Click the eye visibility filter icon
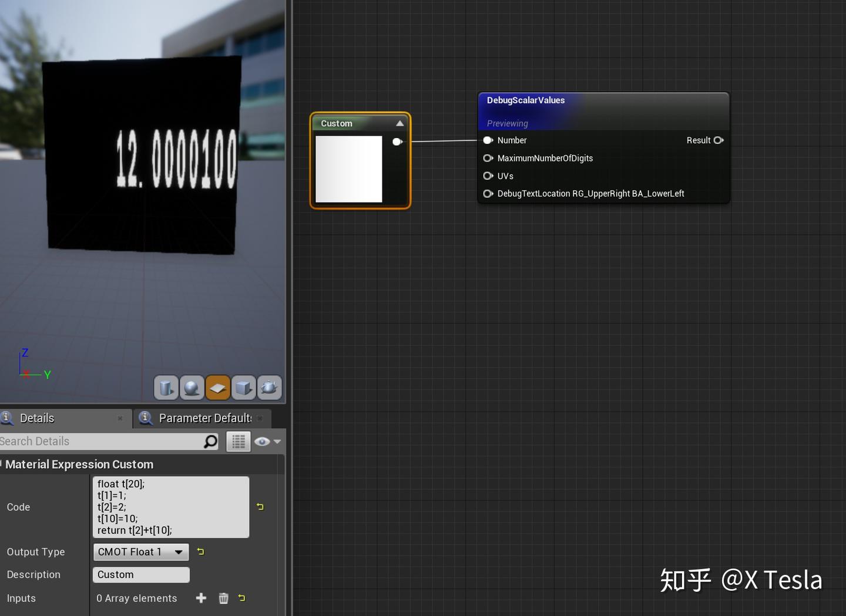846x616 pixels. pyautogui.click(x=262, y=441)
